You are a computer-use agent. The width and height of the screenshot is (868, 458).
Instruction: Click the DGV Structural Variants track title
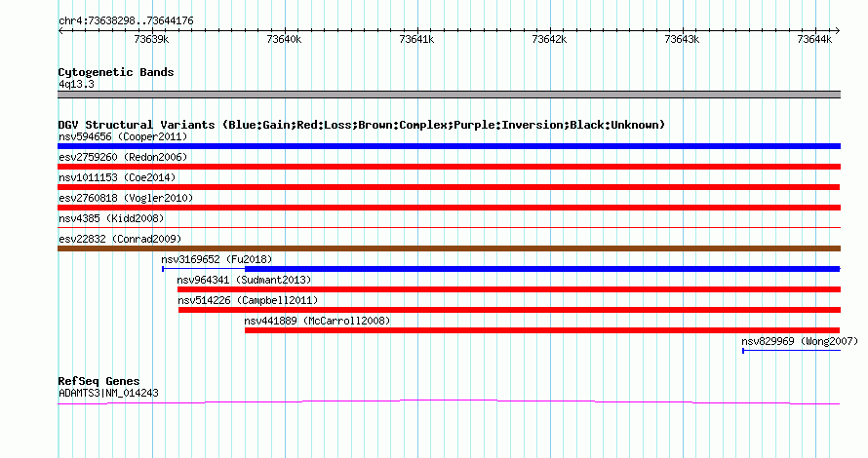[x=362, y=125]
